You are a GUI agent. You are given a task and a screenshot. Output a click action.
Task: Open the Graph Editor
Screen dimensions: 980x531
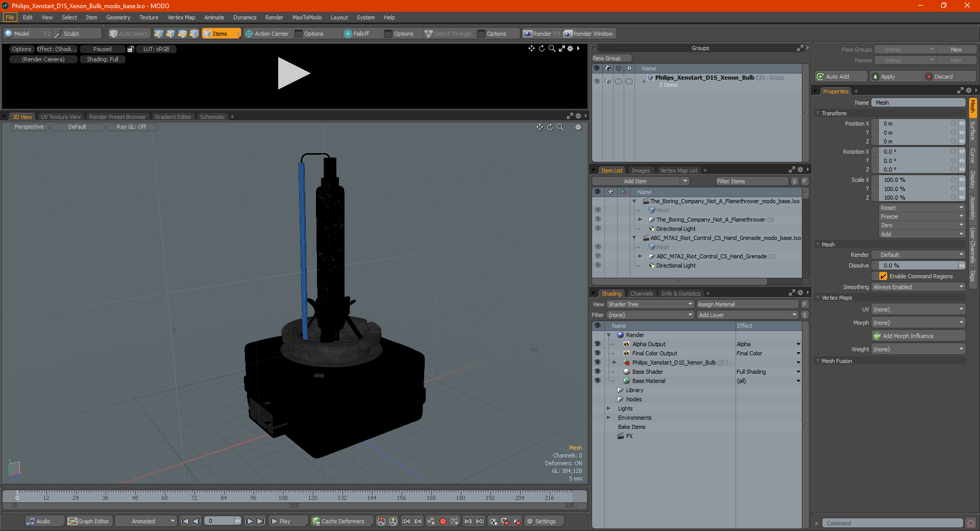coord(89,521)
